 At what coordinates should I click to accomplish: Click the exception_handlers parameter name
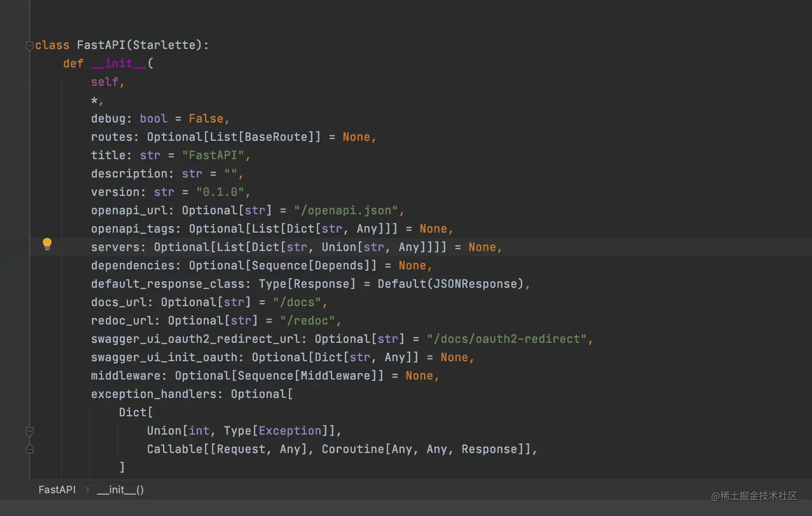[x=154, y=394]
